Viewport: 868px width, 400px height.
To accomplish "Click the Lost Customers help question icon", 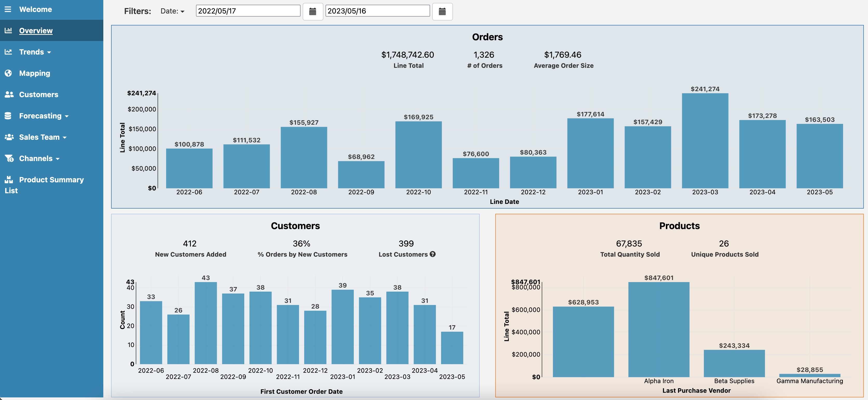I will [432, 254].
